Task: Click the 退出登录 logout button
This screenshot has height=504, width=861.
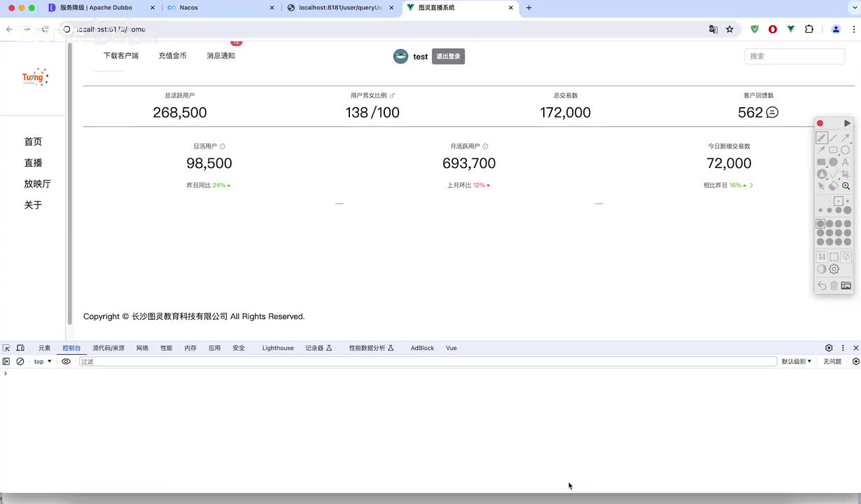Action: (x=448, y=57)
